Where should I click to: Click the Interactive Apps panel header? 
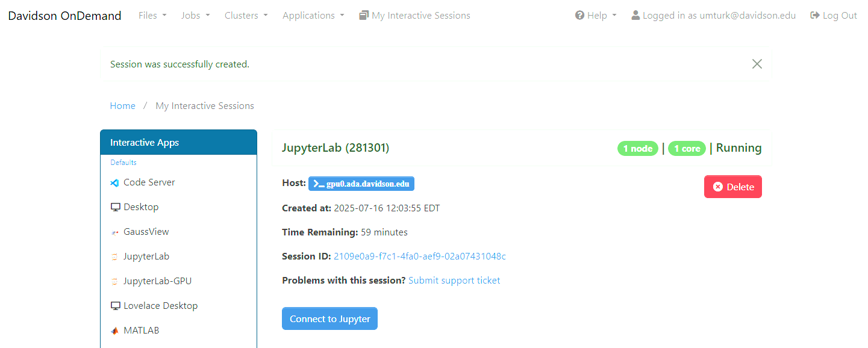178,143
